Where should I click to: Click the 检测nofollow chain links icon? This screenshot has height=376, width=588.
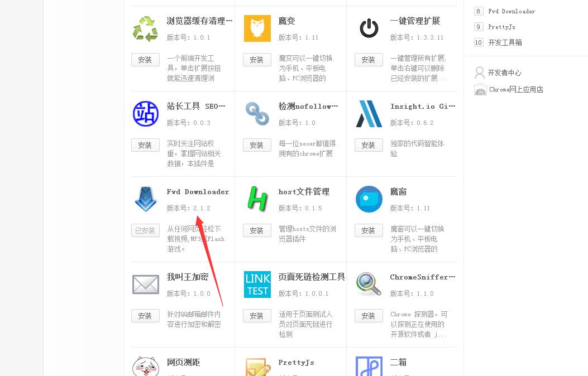[257, 113]
